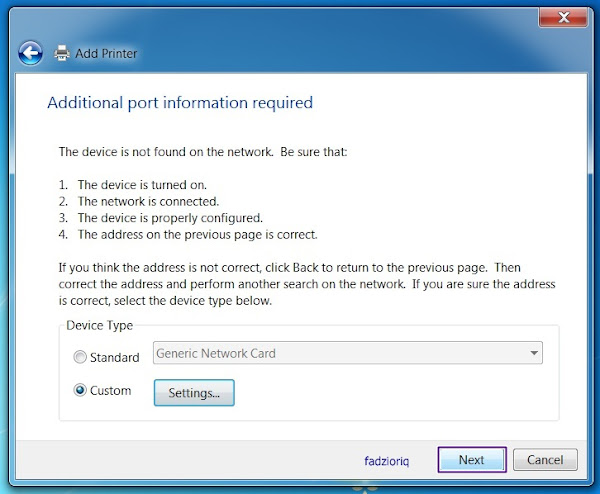Select the Standard device type radio button
600x494 pixels.
tap(80, 357)
